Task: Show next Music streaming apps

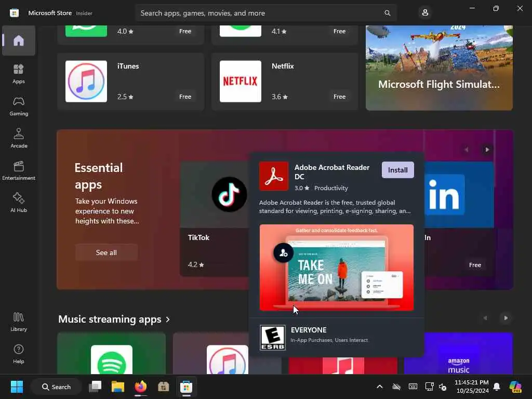Action: [x=506, y=318]
